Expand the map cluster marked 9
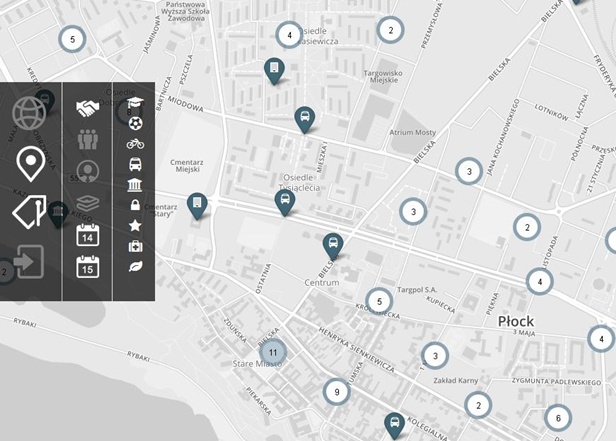 (x=337, y=392)
